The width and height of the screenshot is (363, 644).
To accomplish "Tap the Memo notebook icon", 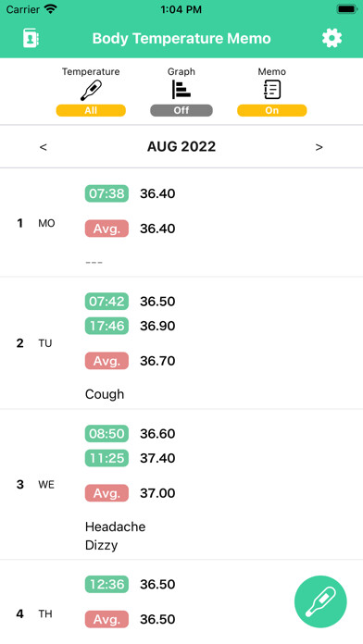I will click(x=271, y=90).
